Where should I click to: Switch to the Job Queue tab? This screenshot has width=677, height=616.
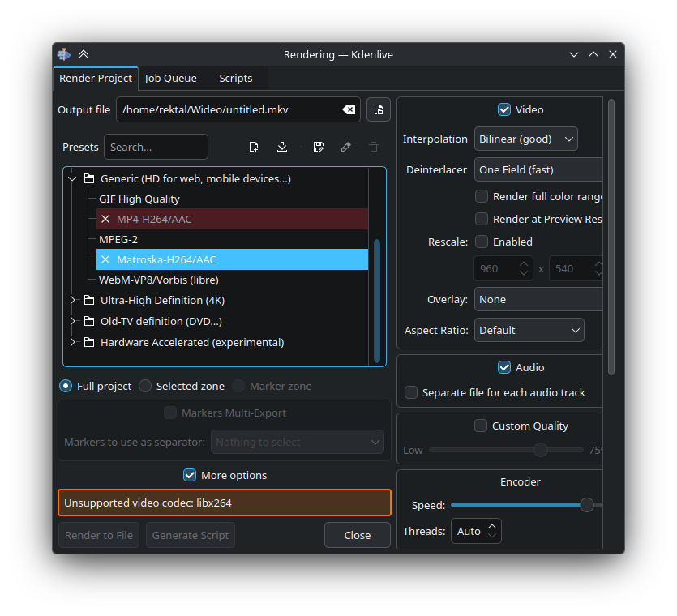(x=170, y=79)
